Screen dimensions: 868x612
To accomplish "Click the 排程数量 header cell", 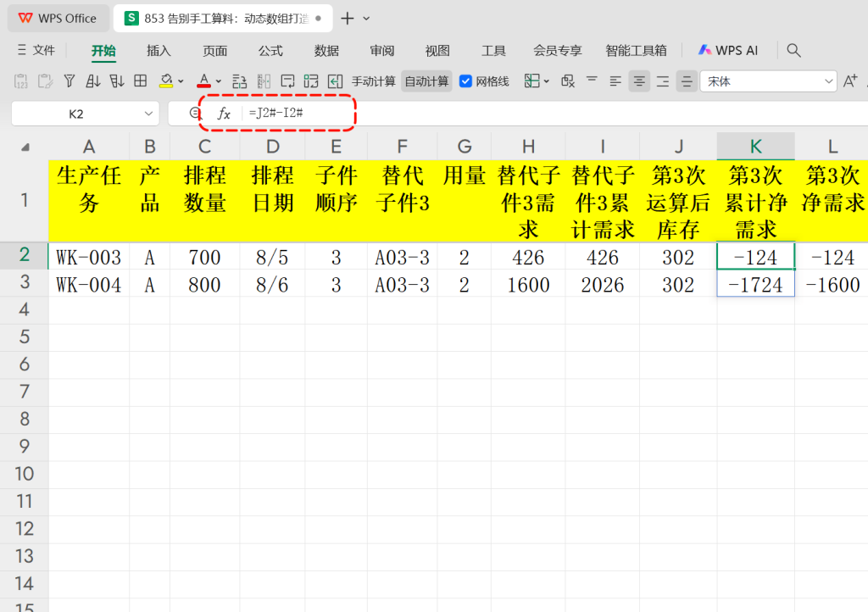I will [x=205, y=201].
